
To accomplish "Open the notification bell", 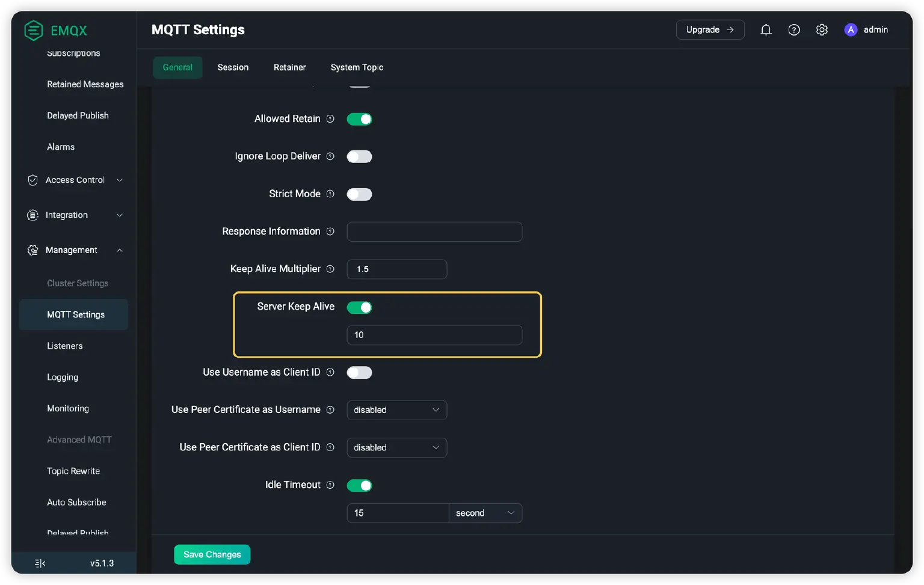I will (x=766, y=29).
